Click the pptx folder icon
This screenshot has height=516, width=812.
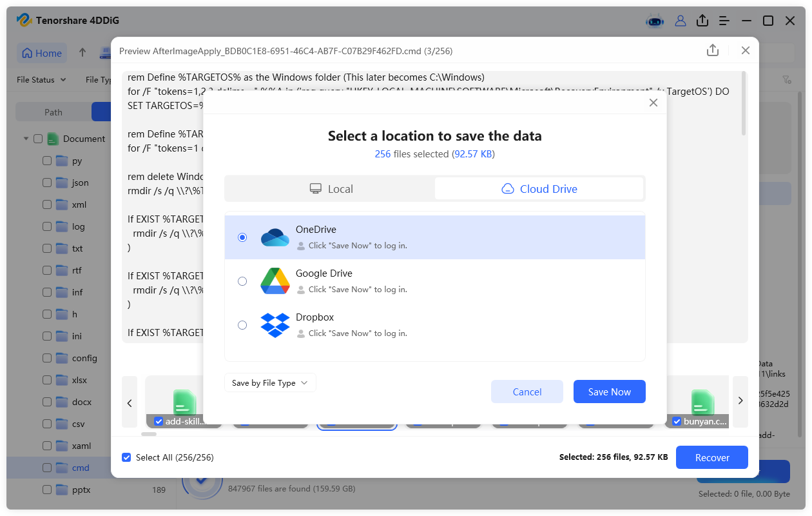coord(62,490)
